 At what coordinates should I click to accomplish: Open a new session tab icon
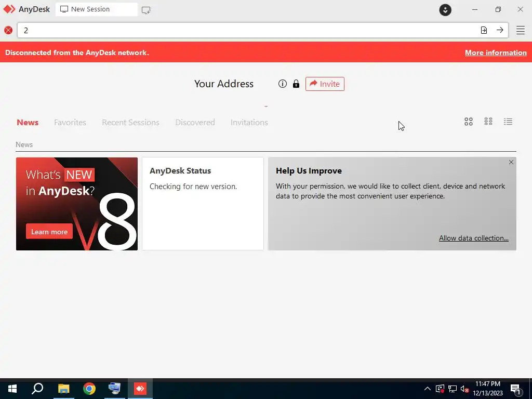(146, 10)
